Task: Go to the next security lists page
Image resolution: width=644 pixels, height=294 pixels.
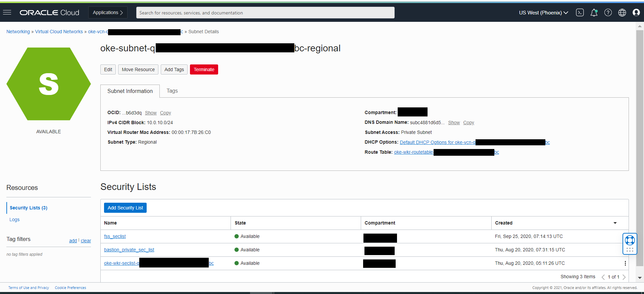Action: pyautogui.click(x=624, y=277)
